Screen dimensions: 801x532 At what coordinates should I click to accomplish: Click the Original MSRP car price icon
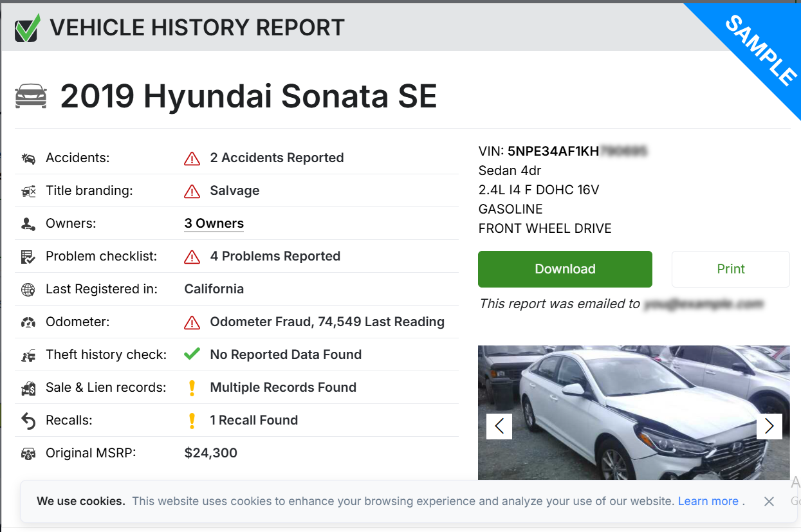click(x=28, y=454)
